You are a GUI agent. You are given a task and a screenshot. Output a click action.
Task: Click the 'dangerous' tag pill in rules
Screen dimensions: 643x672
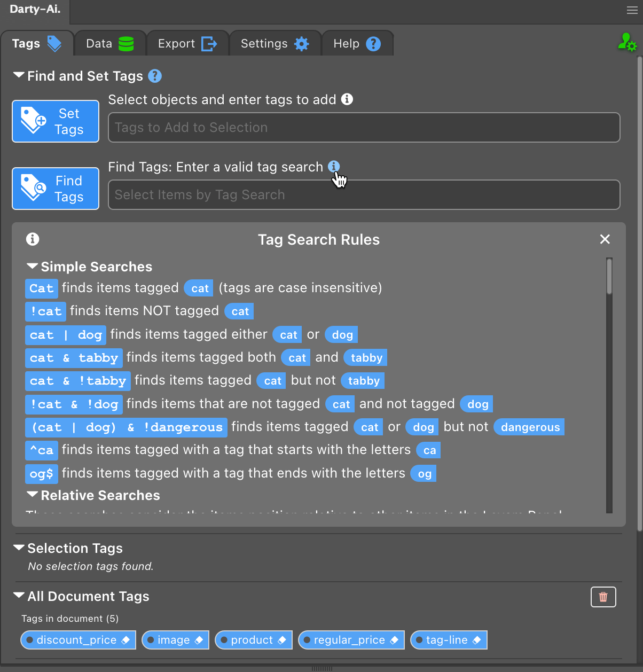tap(529, 427)
